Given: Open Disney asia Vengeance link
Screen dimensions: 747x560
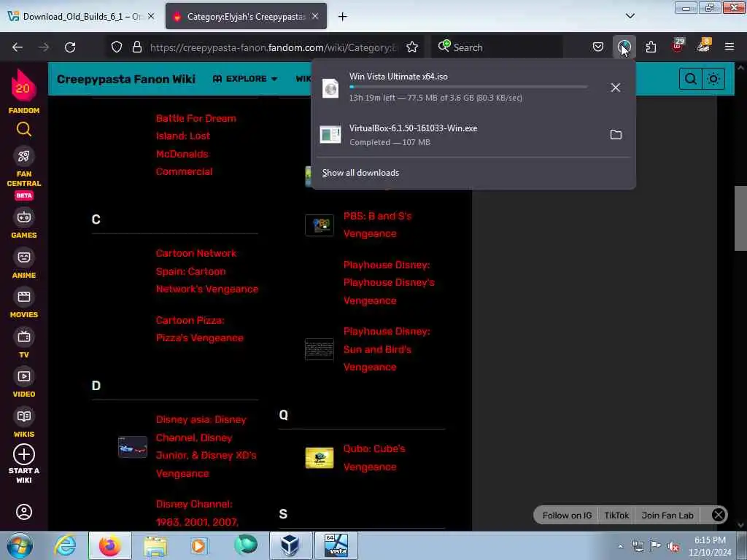Looking at the screenshot, I should [206, 446].
